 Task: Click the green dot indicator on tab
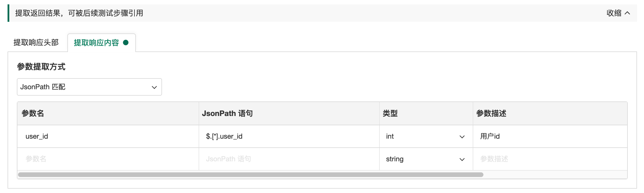tap(126, 43)
